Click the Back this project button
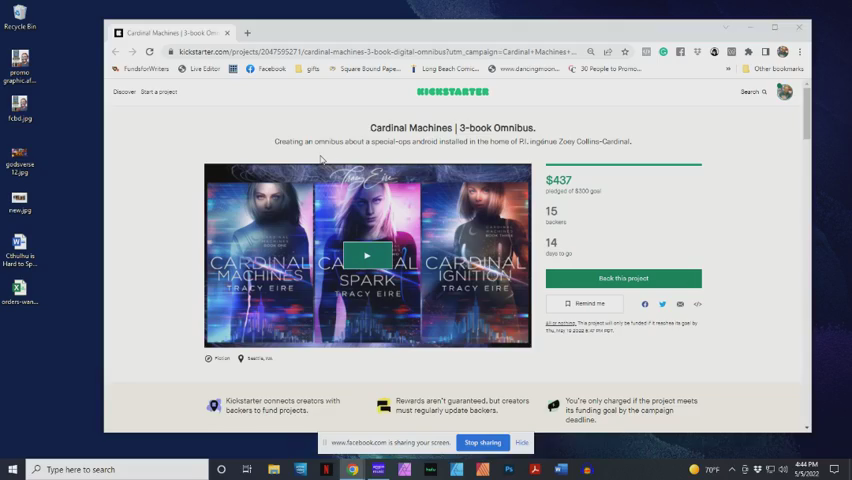Screen dimensions: 852x480 tap(623, 278)
